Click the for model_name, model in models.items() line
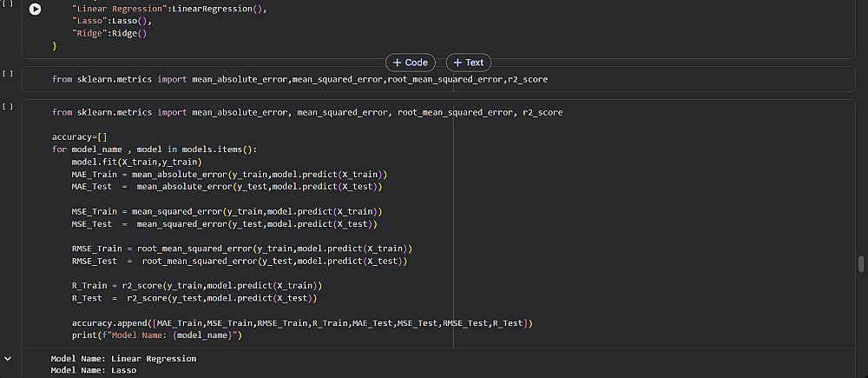Image resolution: width=868 pixels, height=378 pixels. pos(155,149)
